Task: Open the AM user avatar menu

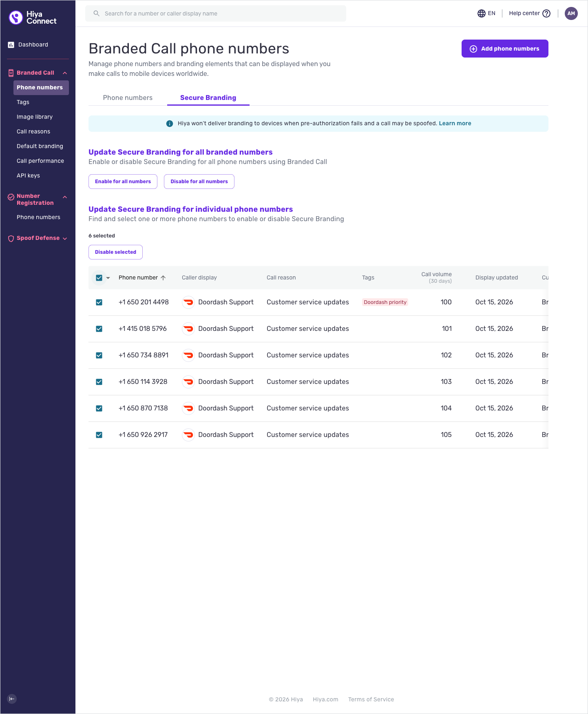Action: 571,13
